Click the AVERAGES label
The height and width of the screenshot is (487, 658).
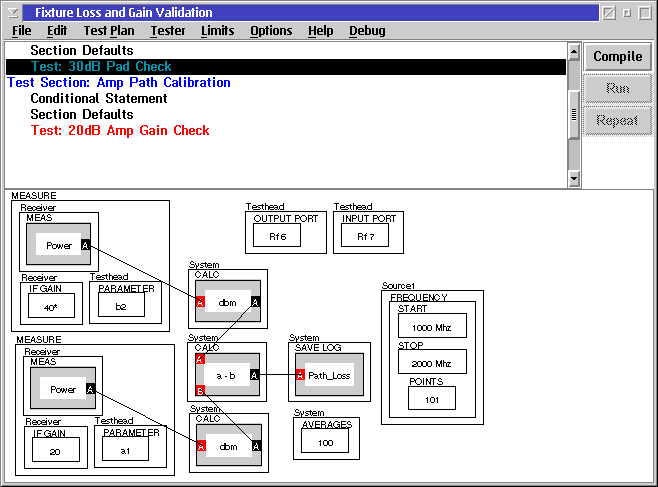(x=327, y=424)
